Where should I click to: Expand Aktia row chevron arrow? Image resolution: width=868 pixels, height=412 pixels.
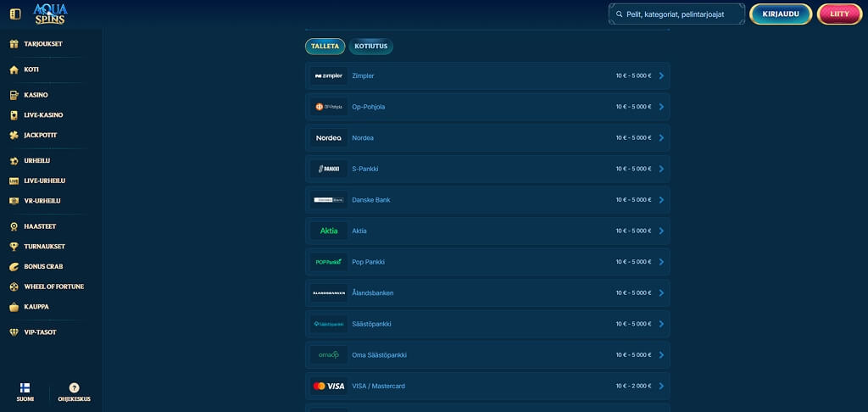[x=661, y=231]
